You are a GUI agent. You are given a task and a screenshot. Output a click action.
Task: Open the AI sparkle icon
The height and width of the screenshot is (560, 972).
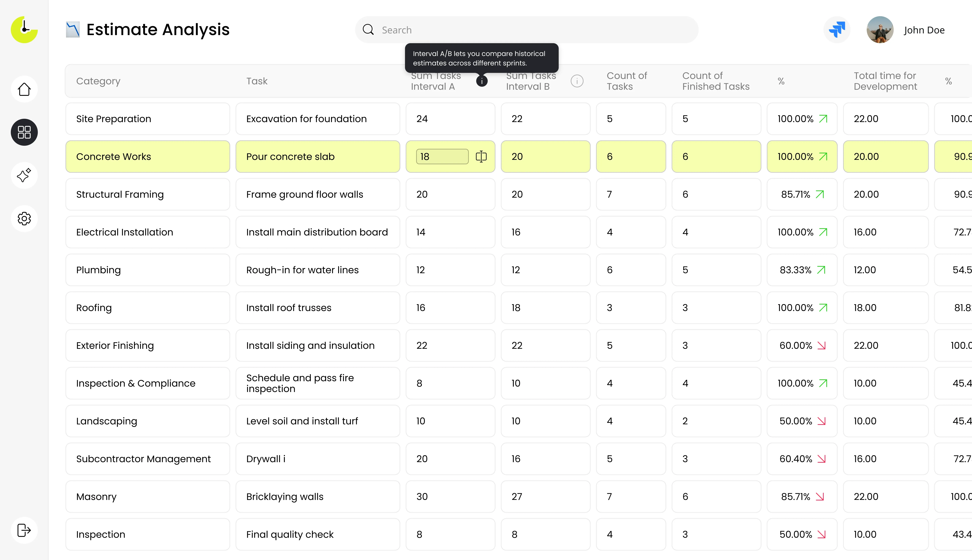pyautogui.click(x=24, y=175)
